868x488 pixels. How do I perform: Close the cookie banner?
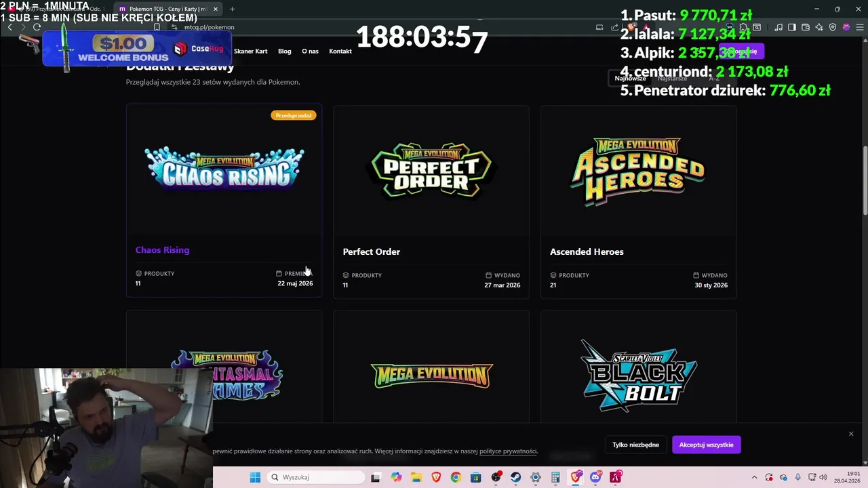point(851,434)
